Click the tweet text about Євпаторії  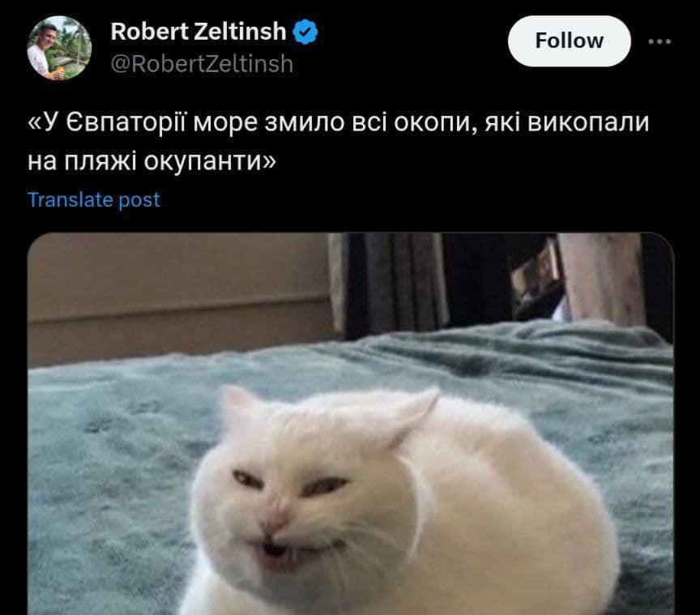[339, 141]
